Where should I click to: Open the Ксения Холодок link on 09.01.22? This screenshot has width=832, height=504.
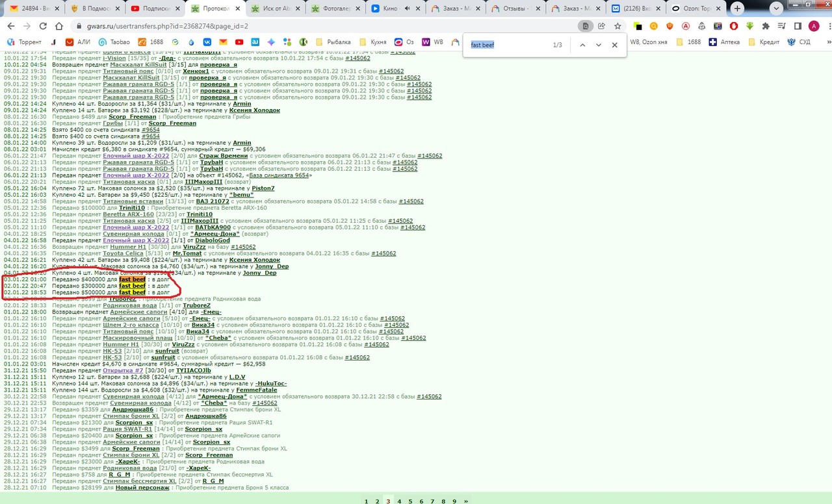tap(255, 110)
